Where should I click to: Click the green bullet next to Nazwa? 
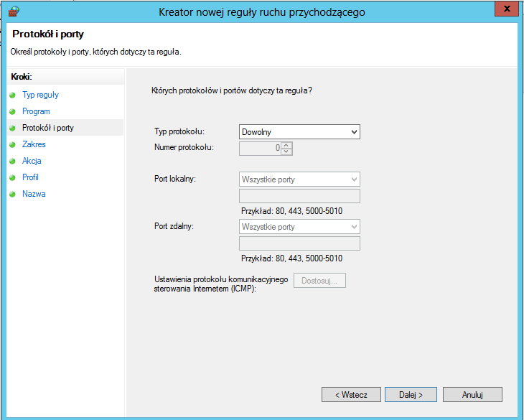pos(13,194)
